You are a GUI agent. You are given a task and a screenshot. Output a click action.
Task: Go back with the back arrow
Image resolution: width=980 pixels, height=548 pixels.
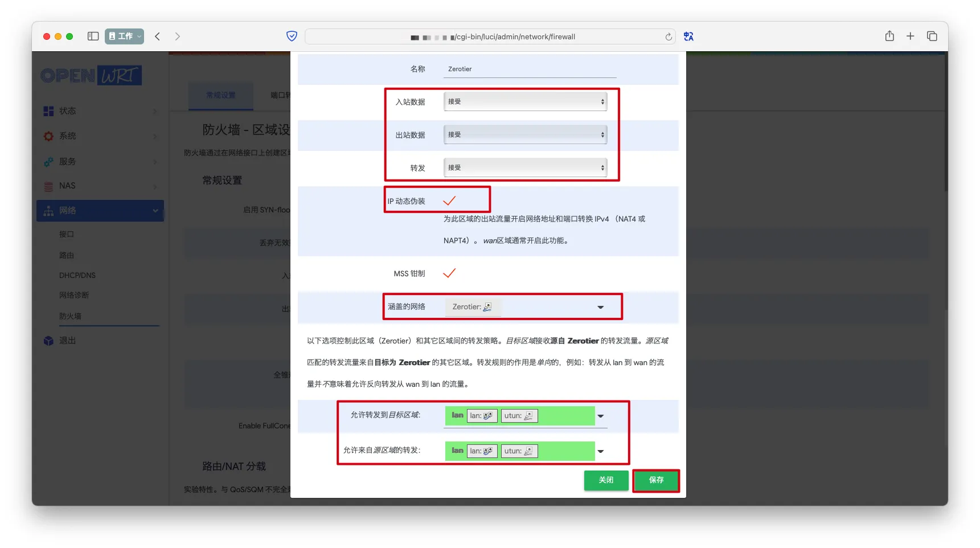(158, 36)
